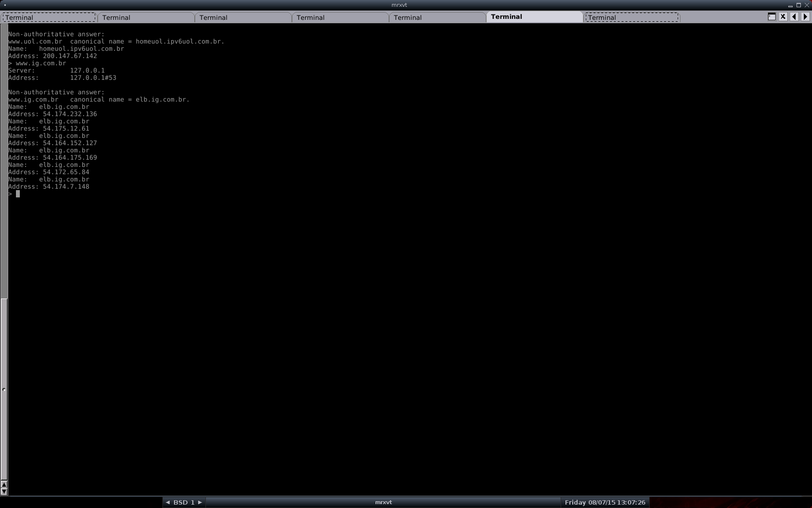Click the vertical scrollbar thumb on the left
Screen dimensions: 812x508
(4, 389)
